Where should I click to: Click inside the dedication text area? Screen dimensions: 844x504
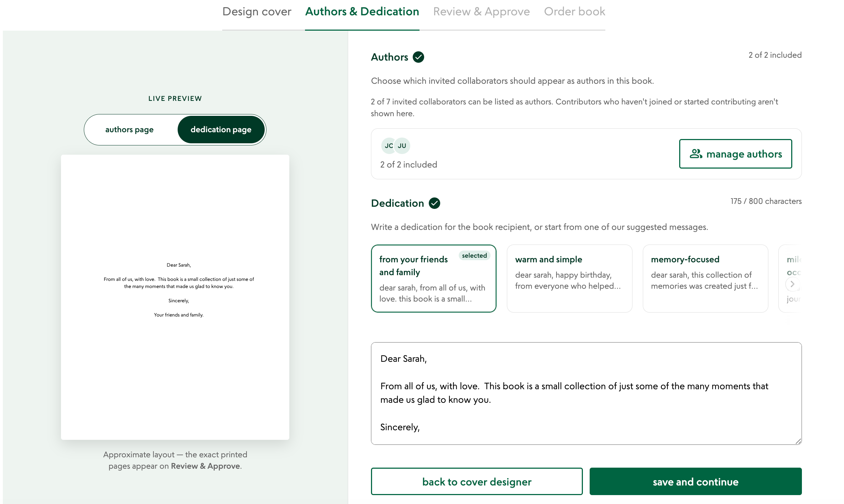[x=586, y=394]
